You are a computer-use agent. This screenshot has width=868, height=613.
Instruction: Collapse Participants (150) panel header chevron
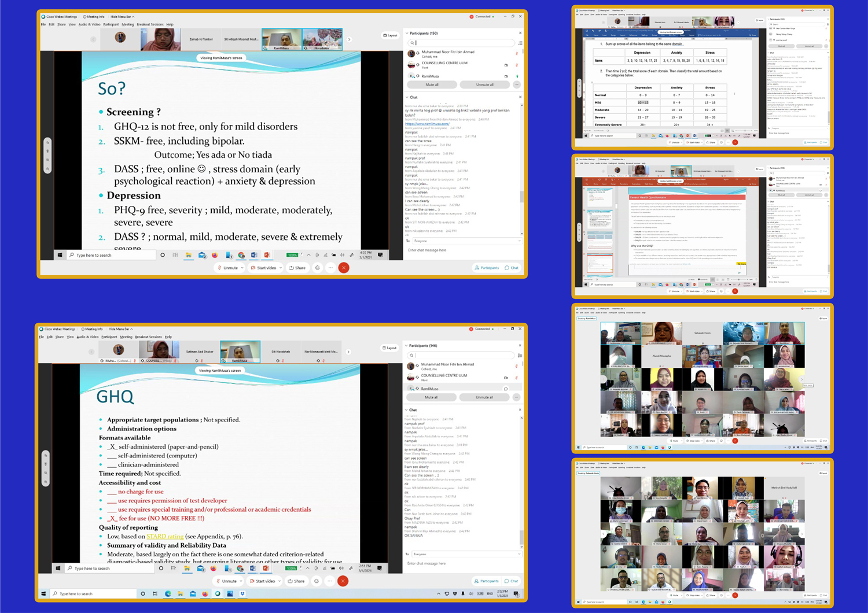[x=407, y=34]
